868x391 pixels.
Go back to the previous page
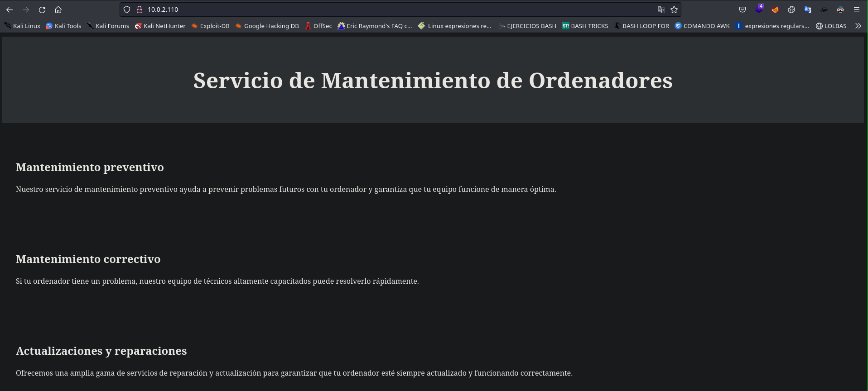pos(10,10)
